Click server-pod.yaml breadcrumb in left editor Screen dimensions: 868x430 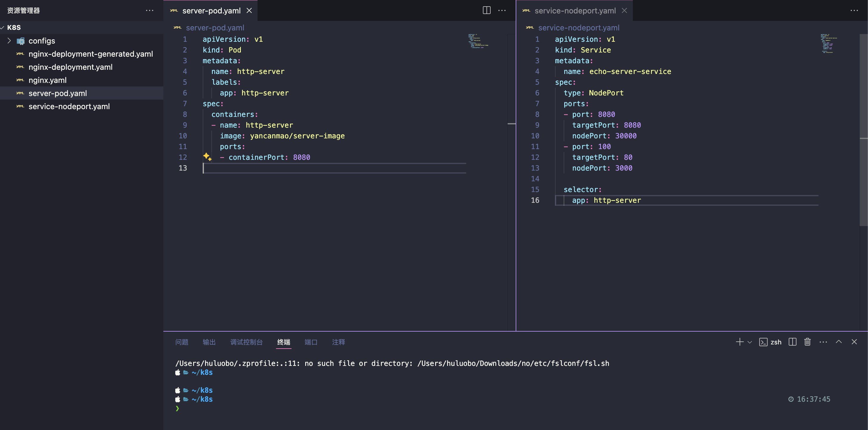tap(215, 28)
